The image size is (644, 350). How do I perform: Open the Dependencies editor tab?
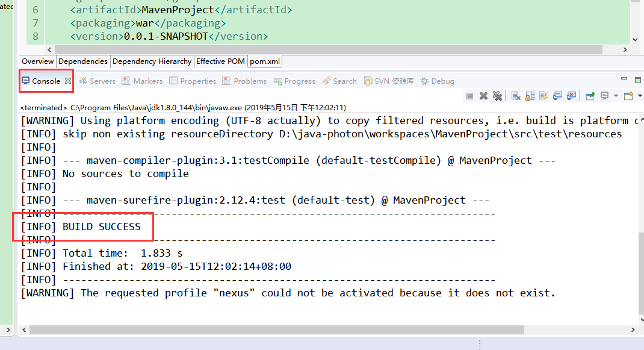[x=83, y=61]
